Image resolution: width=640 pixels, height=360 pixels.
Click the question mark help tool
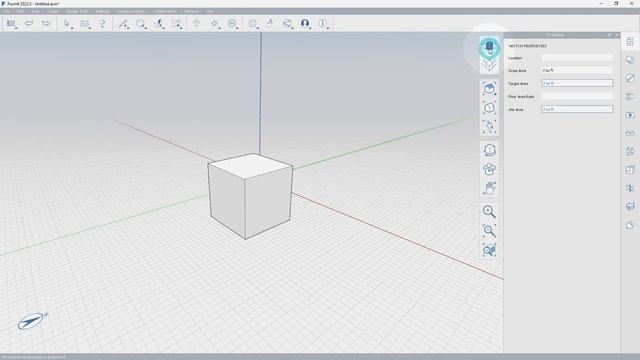tap(102, 24)
